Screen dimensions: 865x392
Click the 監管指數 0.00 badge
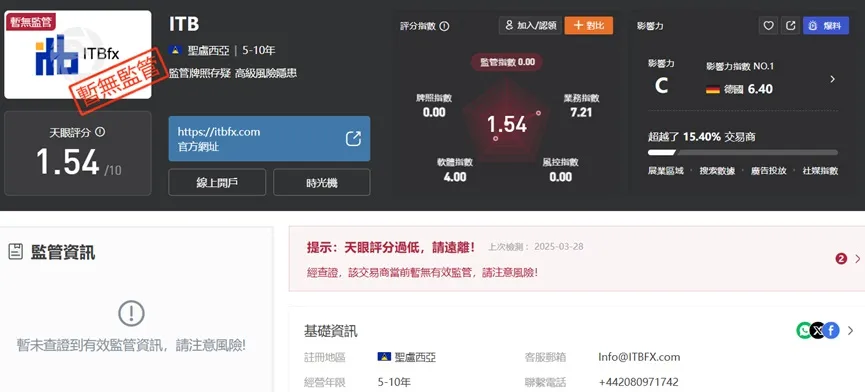coord(506,62)
